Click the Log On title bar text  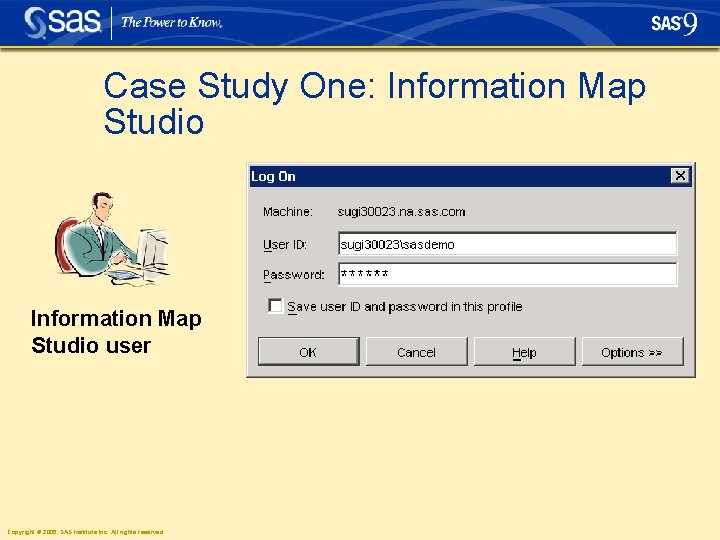coord(273,176)
